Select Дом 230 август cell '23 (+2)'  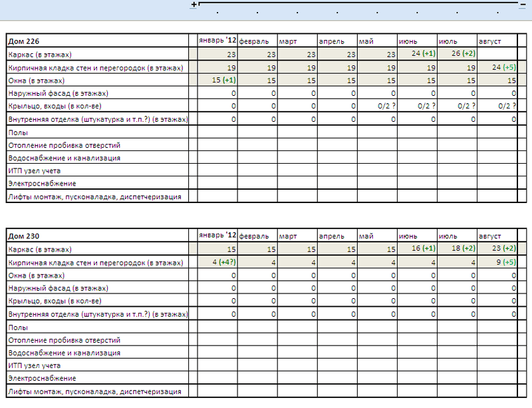click(497, 249)
